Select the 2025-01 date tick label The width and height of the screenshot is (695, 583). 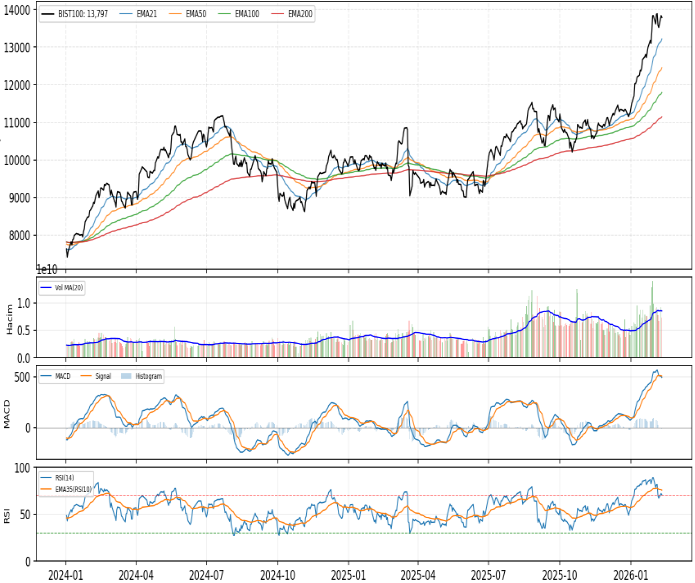coord(348,576)
